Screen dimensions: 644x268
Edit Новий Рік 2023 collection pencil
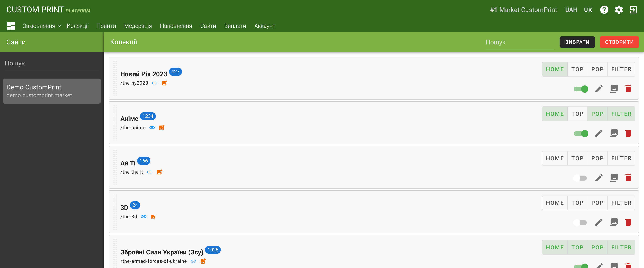(x=599, y=89)
